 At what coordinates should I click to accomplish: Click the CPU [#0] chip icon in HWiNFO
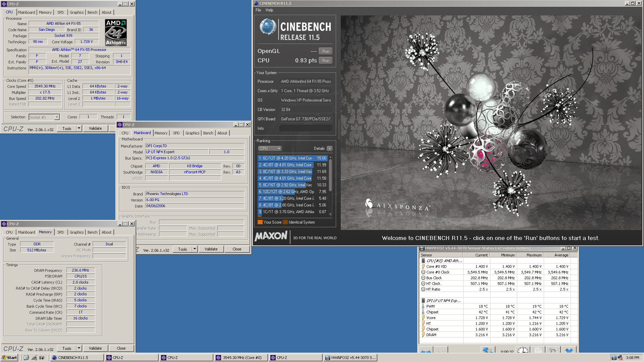point(423,261)
